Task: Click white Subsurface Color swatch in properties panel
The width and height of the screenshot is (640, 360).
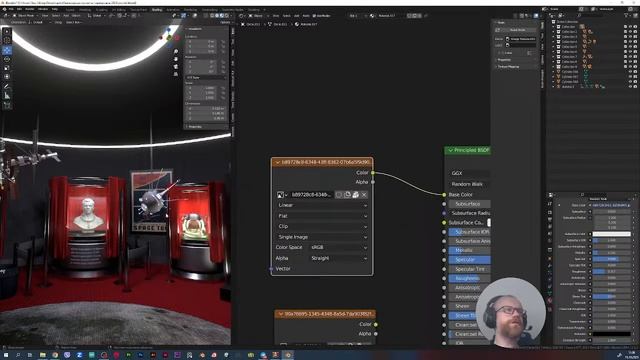Action: 611,234
